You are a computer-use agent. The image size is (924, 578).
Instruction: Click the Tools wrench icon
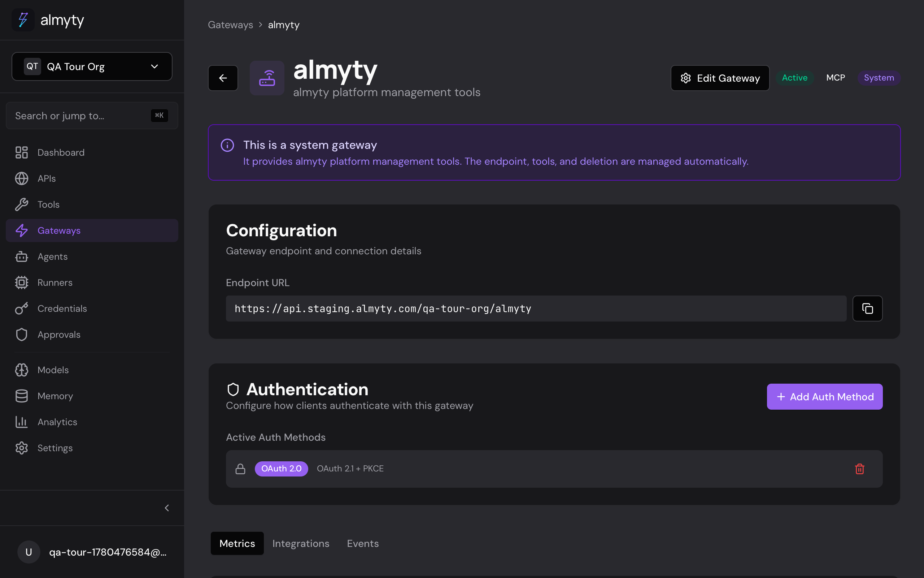pyautogui.click(x=22, y=204)
